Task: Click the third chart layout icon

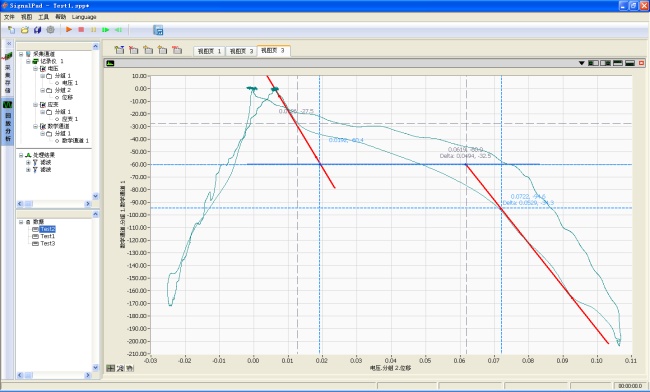Action: 618,63
